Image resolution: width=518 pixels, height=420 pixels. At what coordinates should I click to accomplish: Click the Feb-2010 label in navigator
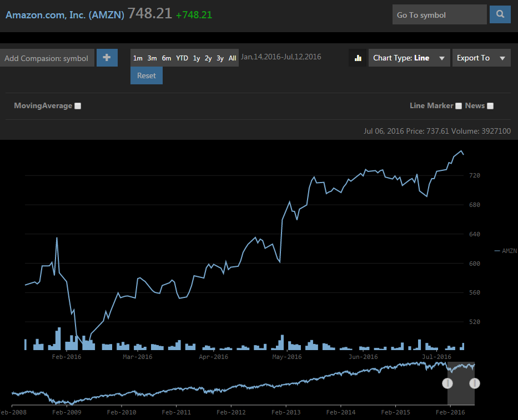[x=121, y=412]
